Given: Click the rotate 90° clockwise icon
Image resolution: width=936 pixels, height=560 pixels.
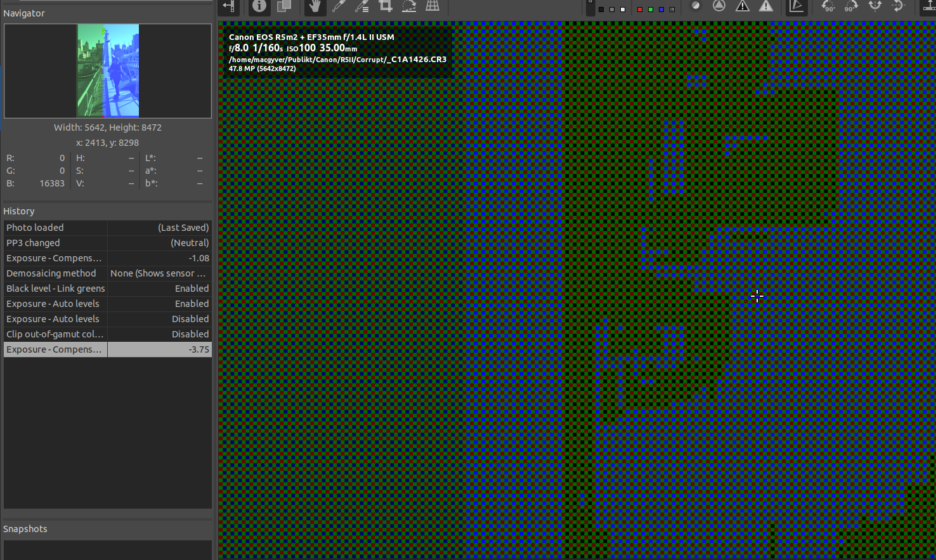Looking at the screenshot, I should pyautogui.click(x=852, y=8).
